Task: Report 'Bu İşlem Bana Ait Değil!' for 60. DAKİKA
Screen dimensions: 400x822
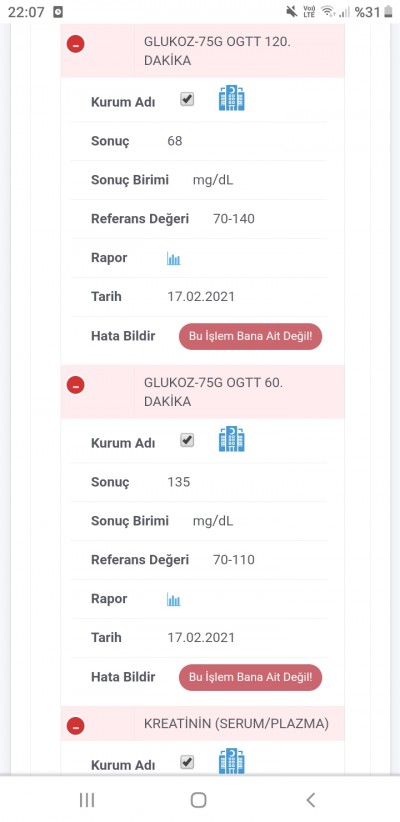Action: [251, 677]
